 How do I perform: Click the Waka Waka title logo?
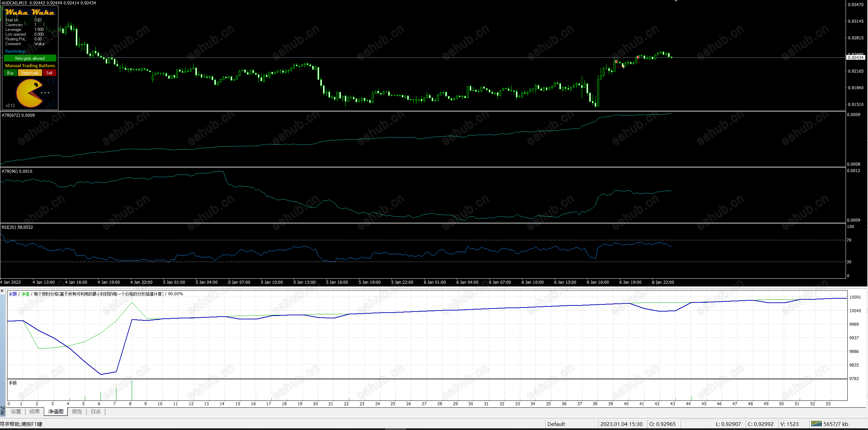coord(30,13)
